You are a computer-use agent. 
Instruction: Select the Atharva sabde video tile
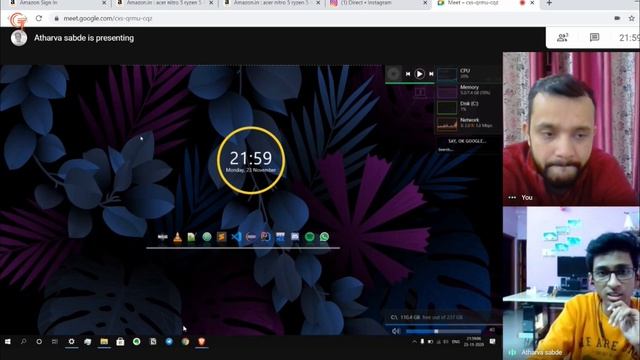571,283
